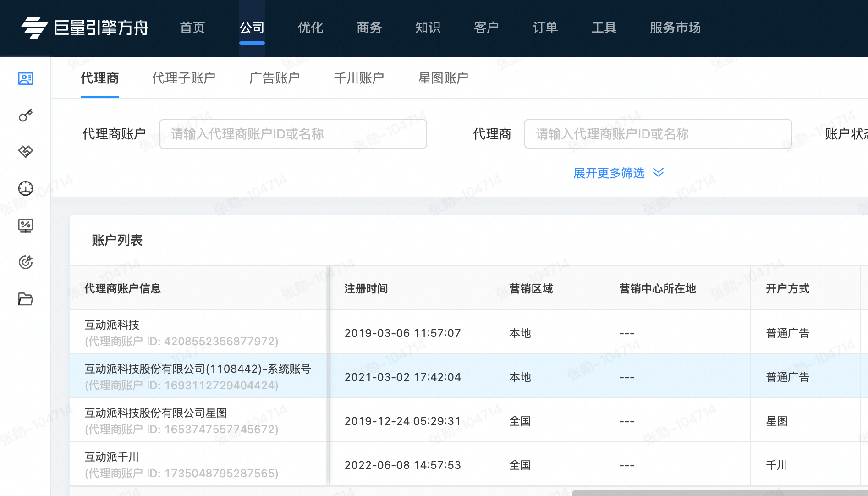Open the gauge dashboard sidebar icon
The image size is (868, 496).
coord(26,188)
